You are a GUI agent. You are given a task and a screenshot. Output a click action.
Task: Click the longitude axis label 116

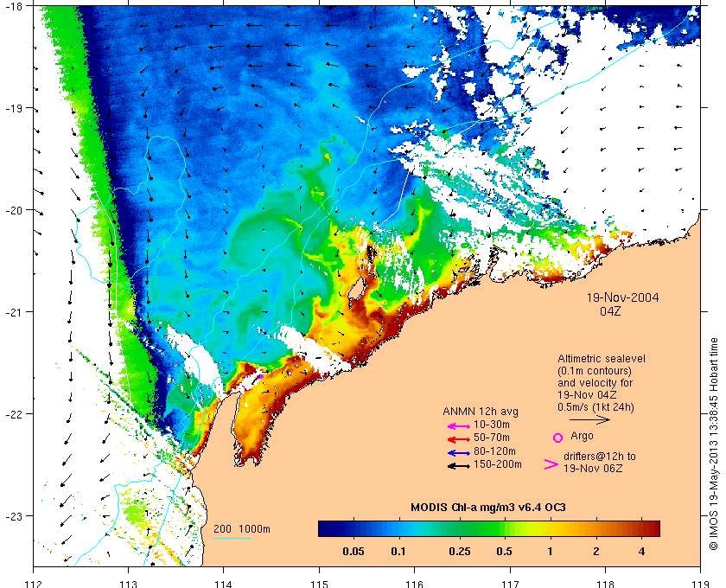(414, 584)
